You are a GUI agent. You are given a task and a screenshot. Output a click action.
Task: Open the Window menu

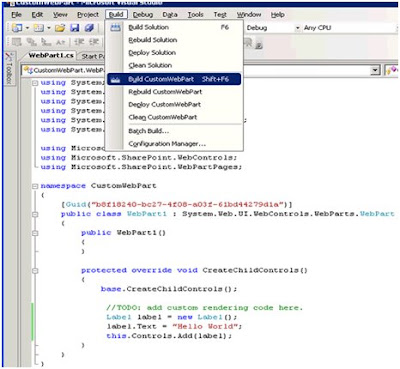(249, 15)
